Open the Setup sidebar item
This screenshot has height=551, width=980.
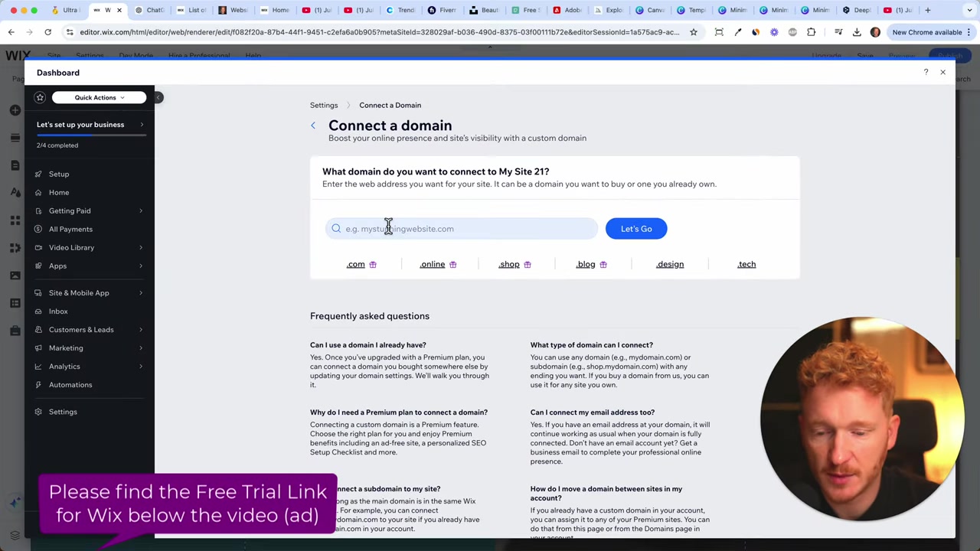pyautogui.click(x=59, y=174)
